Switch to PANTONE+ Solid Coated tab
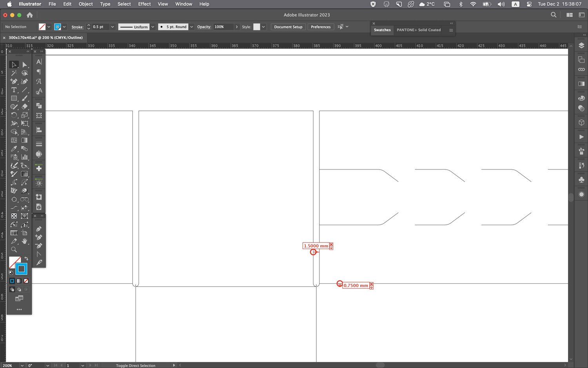 pos(418,30)
